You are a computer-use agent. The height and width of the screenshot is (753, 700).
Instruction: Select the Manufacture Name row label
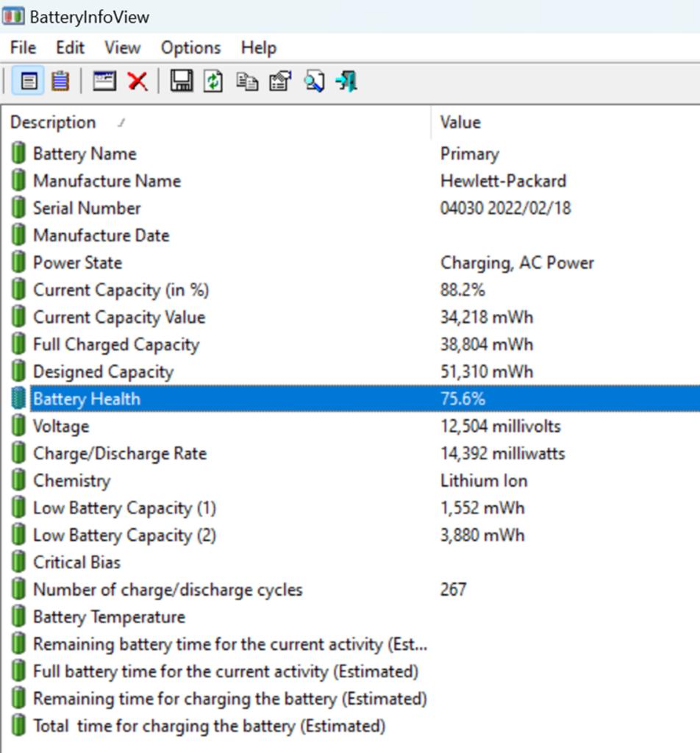(x=107, y=181)
